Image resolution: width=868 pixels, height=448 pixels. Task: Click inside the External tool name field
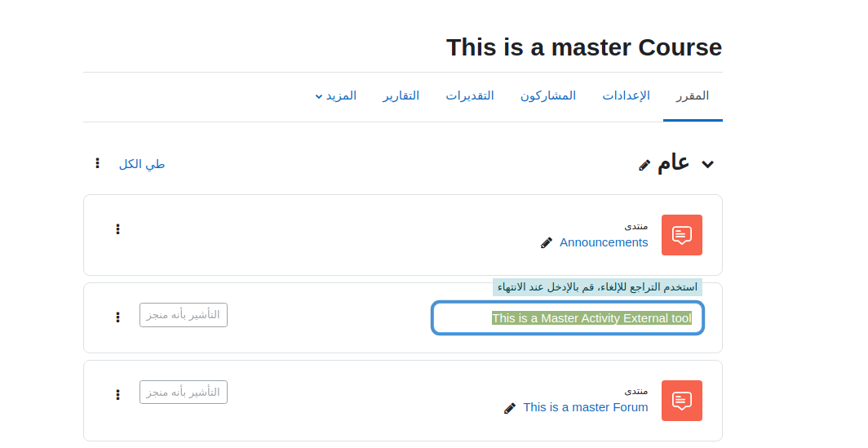pos(568,318)
